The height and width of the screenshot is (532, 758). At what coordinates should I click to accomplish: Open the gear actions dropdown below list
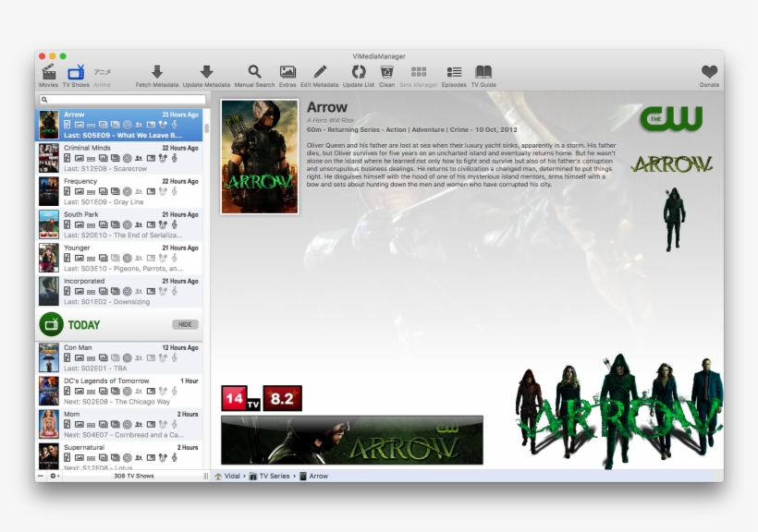[x=54, y=477]
